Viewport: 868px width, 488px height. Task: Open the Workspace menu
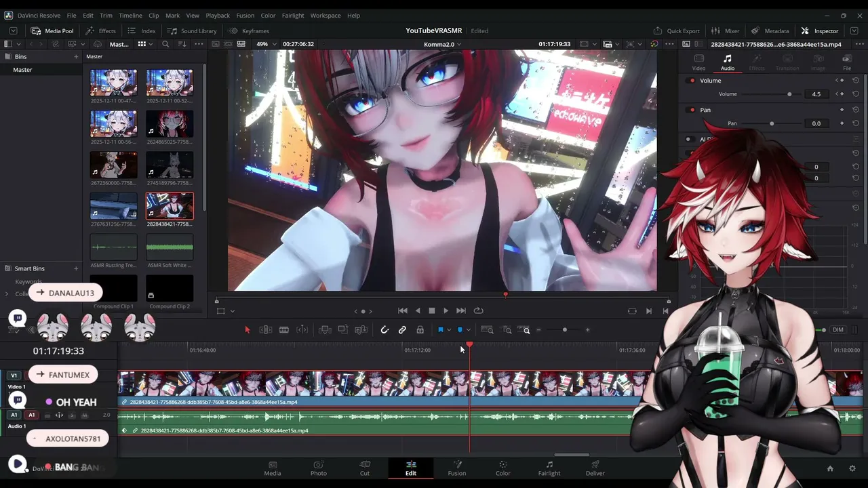tap(325, 15)
